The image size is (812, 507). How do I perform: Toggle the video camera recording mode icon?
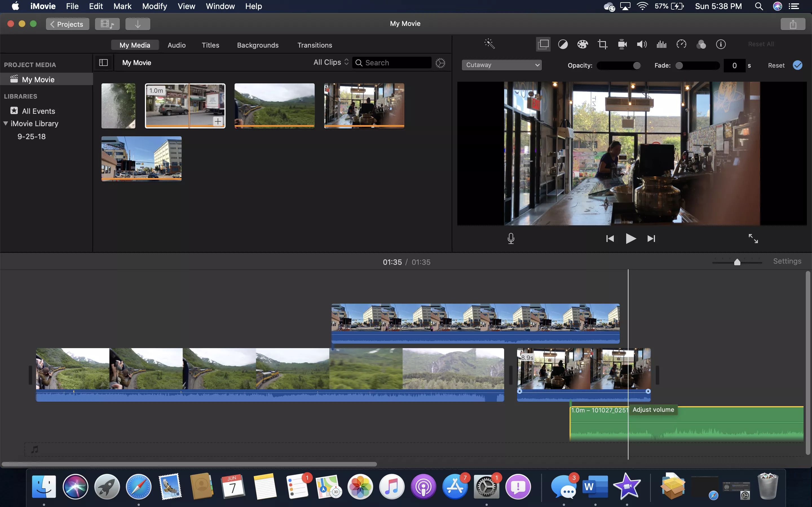623,44
